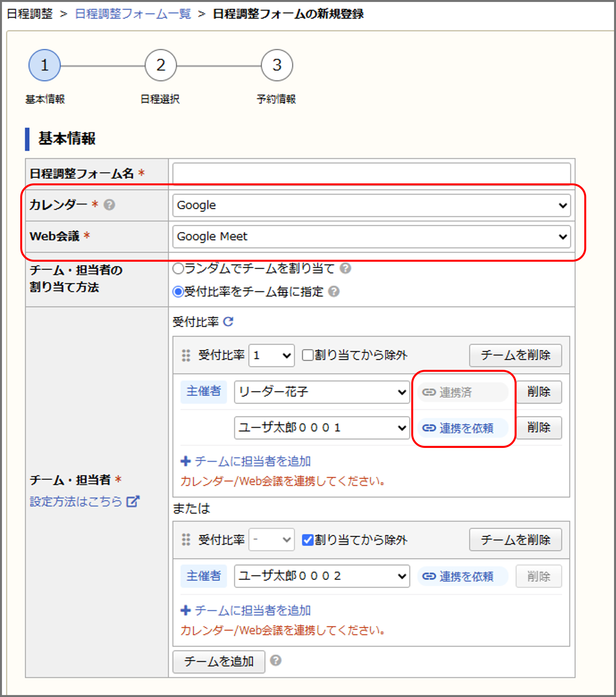
Task: Grab the drag handle of the excluded team
Action: [186, 540]
